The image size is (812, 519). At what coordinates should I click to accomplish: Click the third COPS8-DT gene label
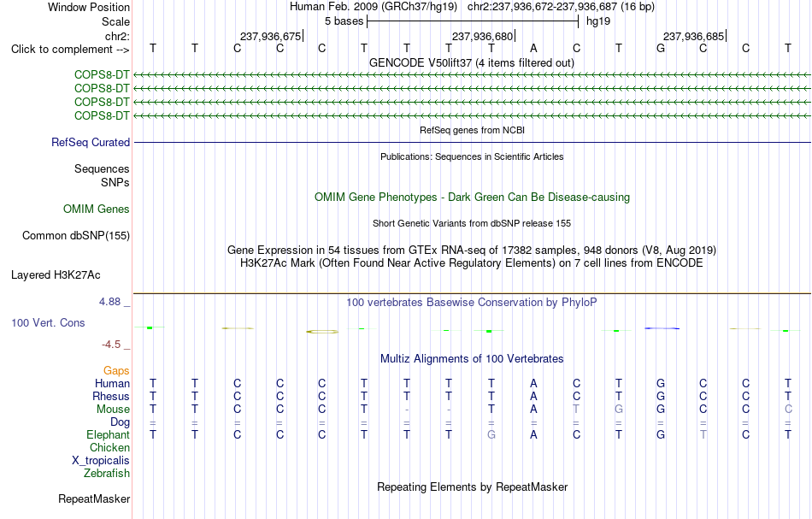coord(102,102)
